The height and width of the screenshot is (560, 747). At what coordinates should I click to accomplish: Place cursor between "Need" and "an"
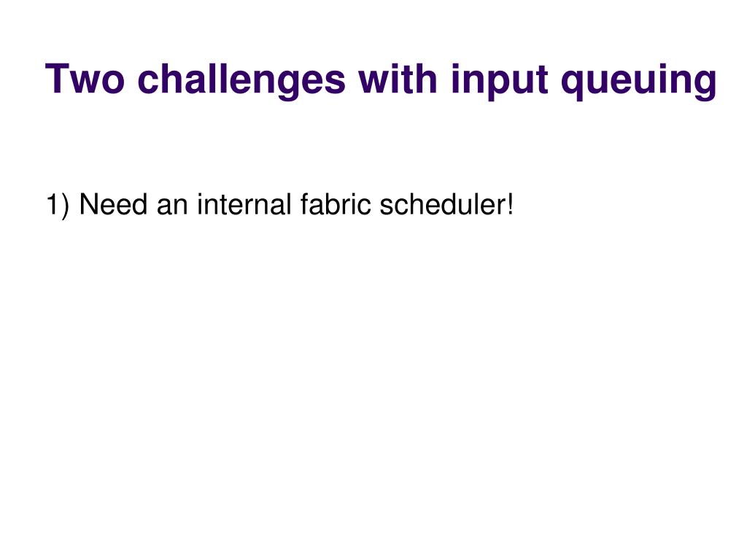pos(152,205)
